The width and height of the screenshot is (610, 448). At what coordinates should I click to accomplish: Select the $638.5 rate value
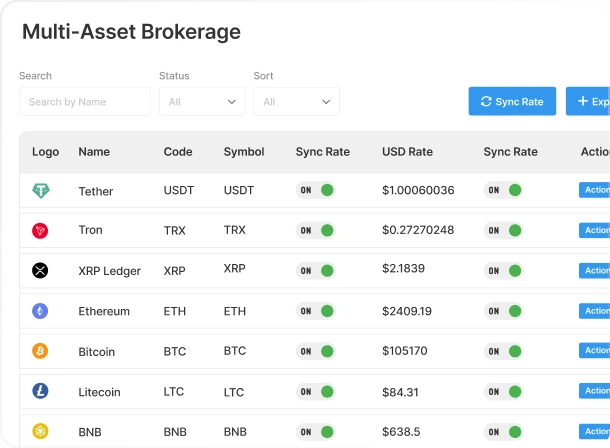(x=401, y=432)
